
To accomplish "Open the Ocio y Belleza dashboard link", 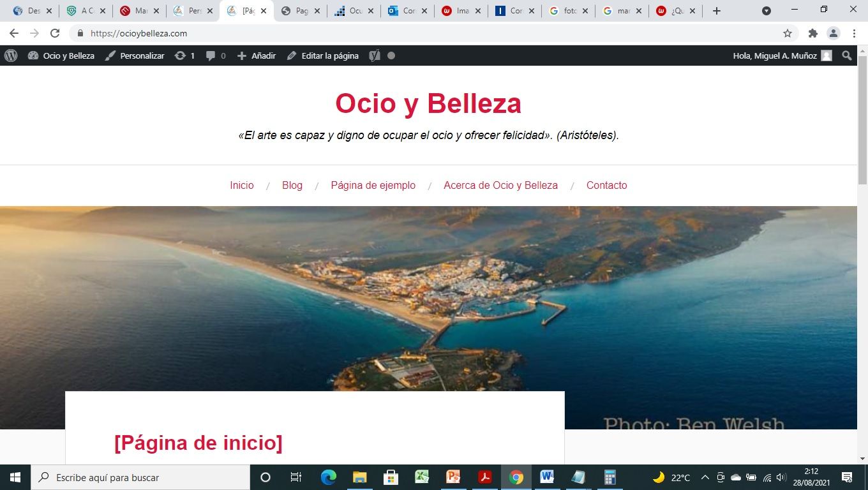I will click(x=61, y=56).
